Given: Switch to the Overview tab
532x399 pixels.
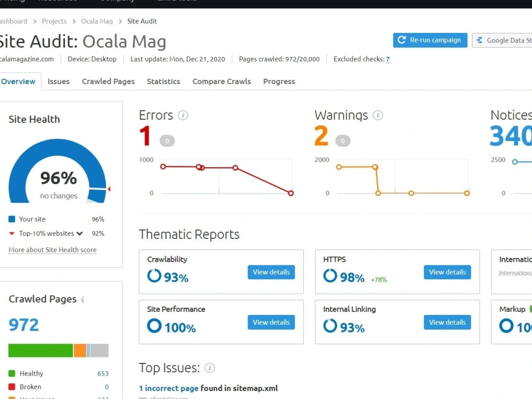Looking at the screenshot, I should click(18, 81).
